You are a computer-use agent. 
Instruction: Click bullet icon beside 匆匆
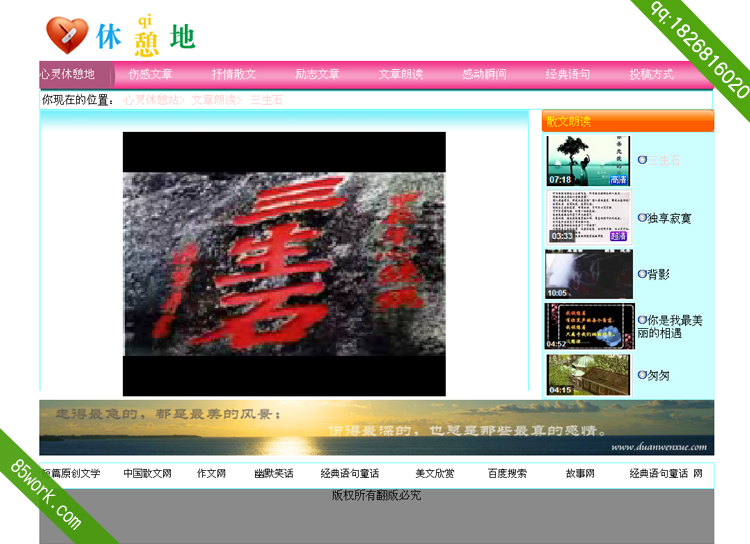pyautogui.click(x=642, y=375)
